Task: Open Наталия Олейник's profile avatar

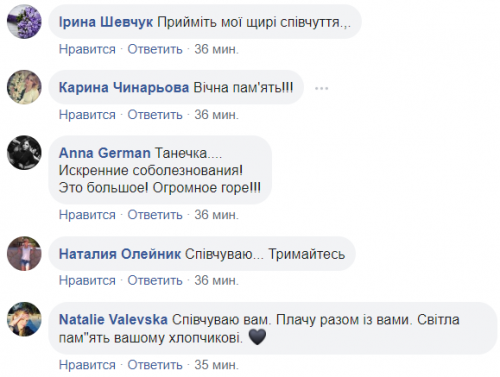Action: tap(24, 253)
